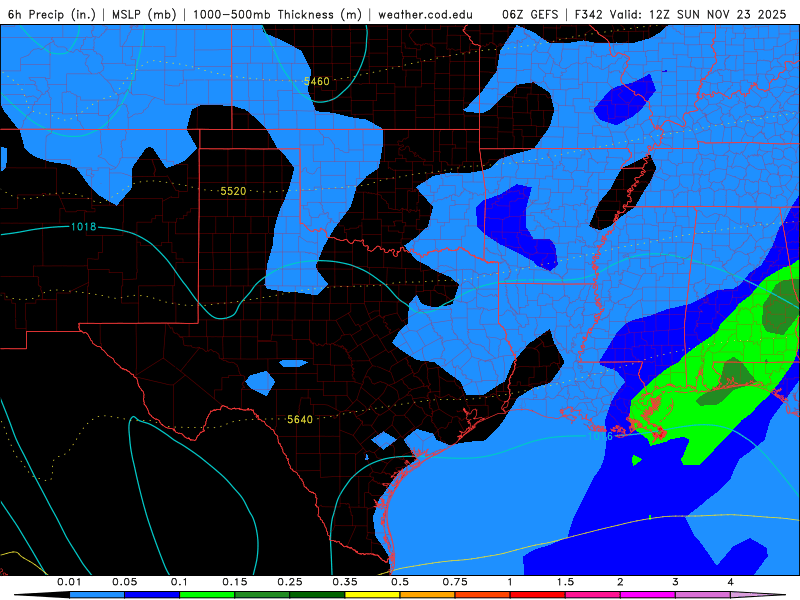Click the red 1 inch legend swatch

tap(538, 595)
